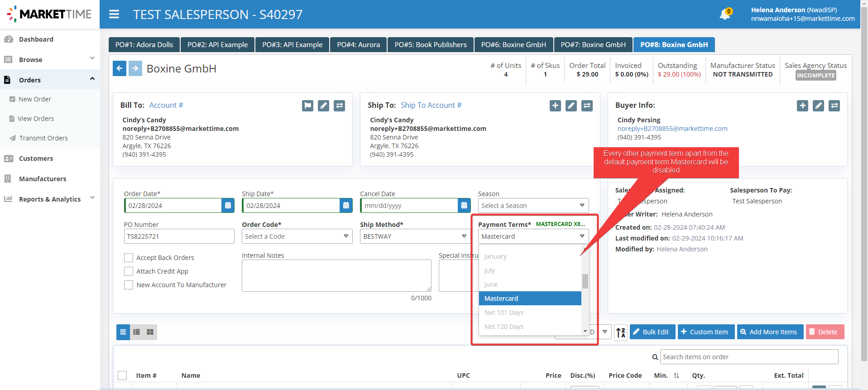Viewport: 868px width, 390px height.
Task: Open Transmit Orders in sidebar
Action: (43, 138)
